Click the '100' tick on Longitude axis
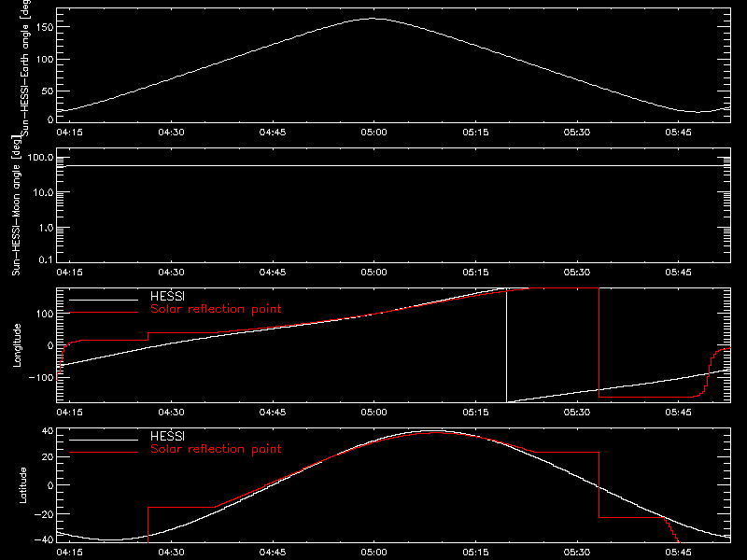The height and width of the screenshot is (560, 747). [x=44, y=314]
